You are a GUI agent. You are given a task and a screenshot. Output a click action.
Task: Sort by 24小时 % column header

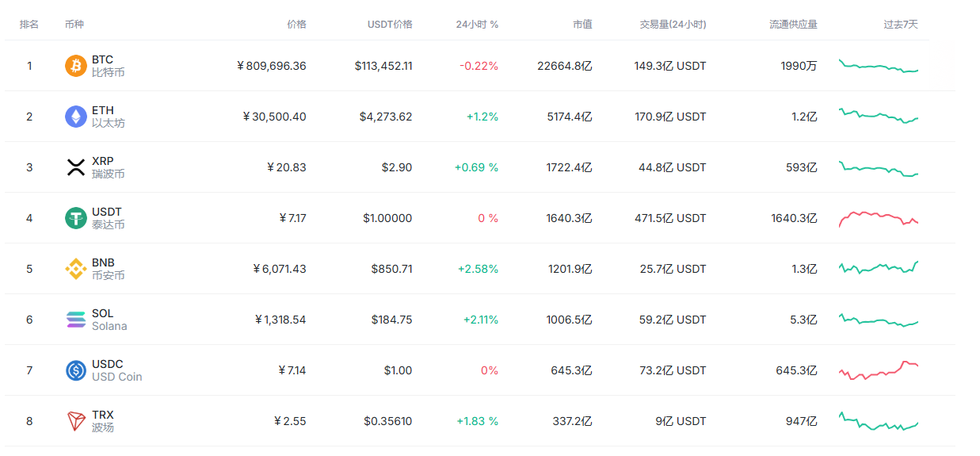(x=477, y=25)
